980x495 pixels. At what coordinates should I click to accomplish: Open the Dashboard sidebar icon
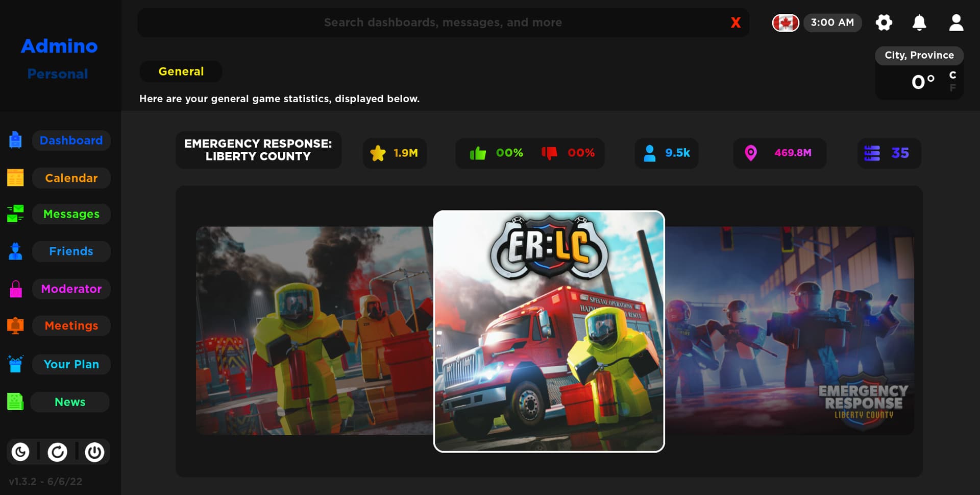[x=15, y=140]
